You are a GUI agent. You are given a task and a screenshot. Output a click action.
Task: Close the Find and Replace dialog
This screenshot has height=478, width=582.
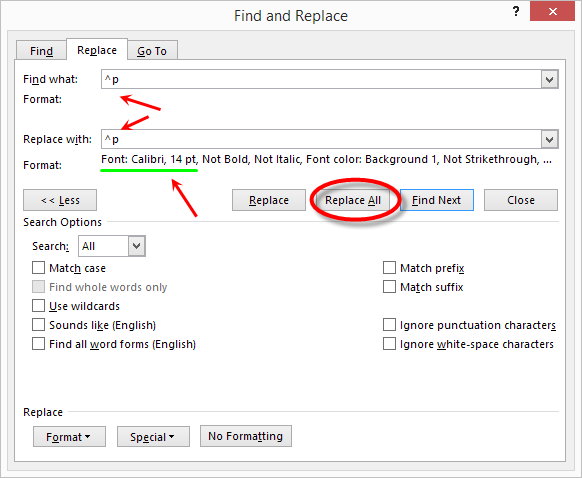[x=552, y=12]
